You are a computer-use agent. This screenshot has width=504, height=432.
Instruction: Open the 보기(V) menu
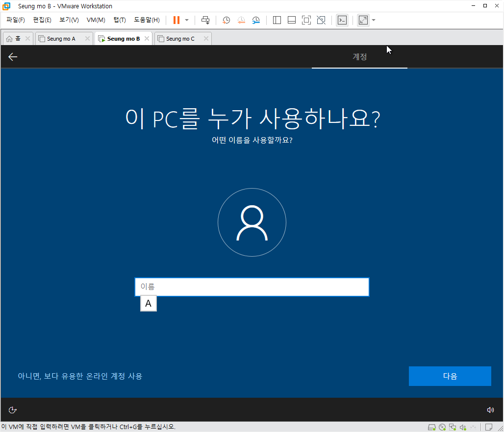pyautogui.click(x=69, y=20)
